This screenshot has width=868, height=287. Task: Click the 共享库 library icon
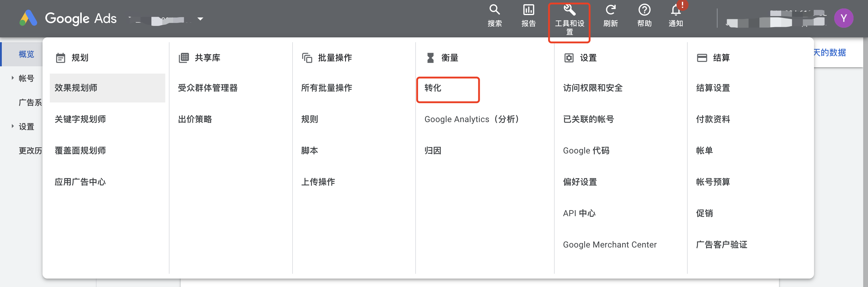pyautogui.click(x=184, y=58)
